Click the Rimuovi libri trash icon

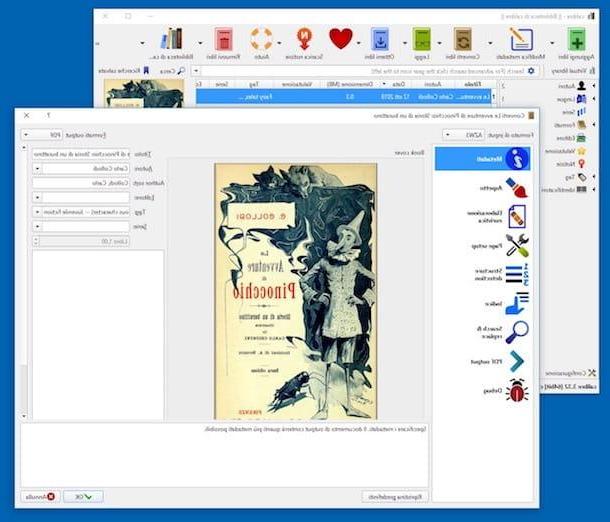click(223, 39)
